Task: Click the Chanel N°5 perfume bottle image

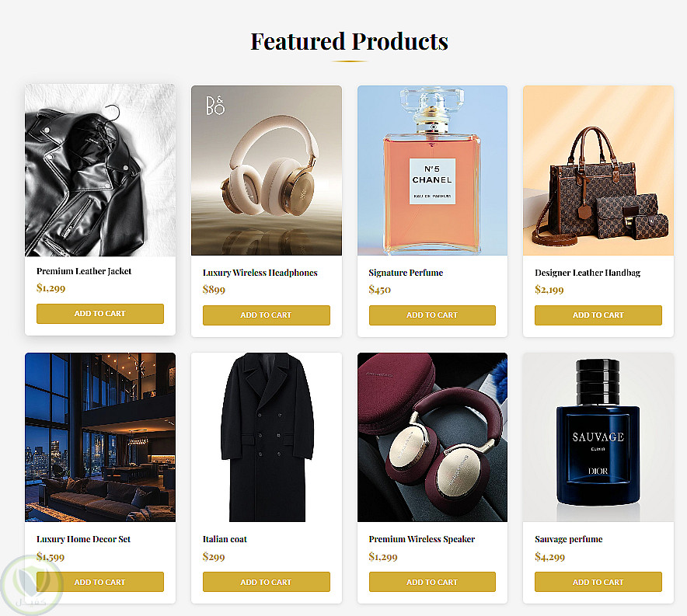Action: click(432, 170)
